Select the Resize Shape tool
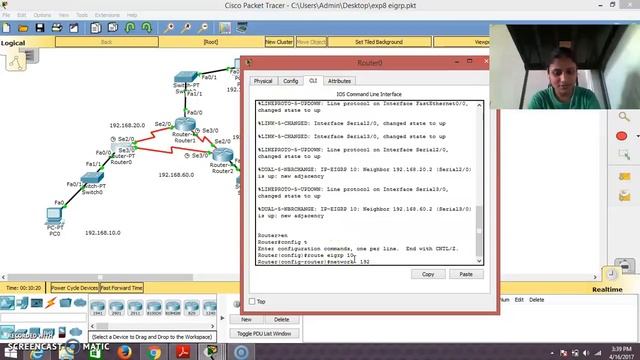Image resolution: width=640 pixels, height=360 pixels. [x=624, y=155]
